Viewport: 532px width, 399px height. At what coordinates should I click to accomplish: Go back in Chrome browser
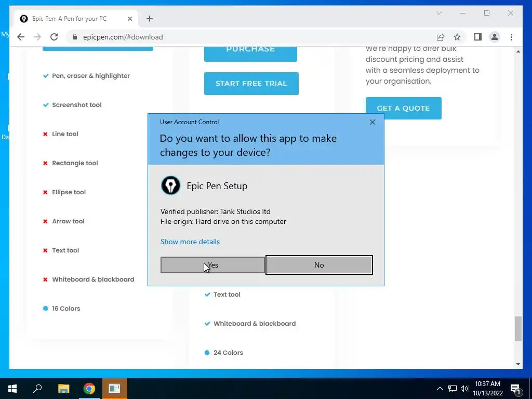pos(21,37)
